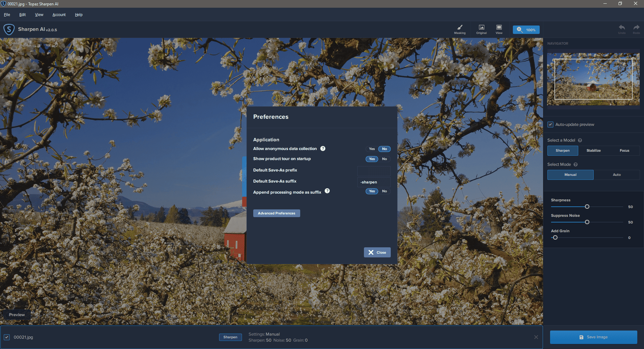The height and width of the screenshot is (349, 644).
Task: Show the Original image view
Action: pos(481,30)
